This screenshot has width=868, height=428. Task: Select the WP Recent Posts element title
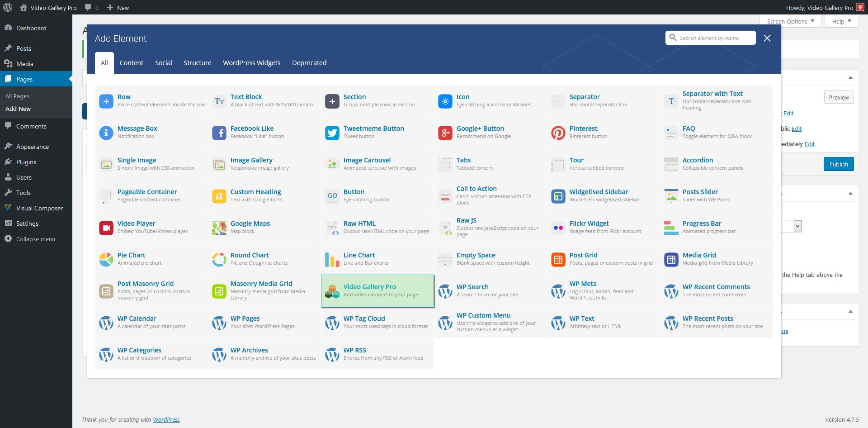pos(708,319)
